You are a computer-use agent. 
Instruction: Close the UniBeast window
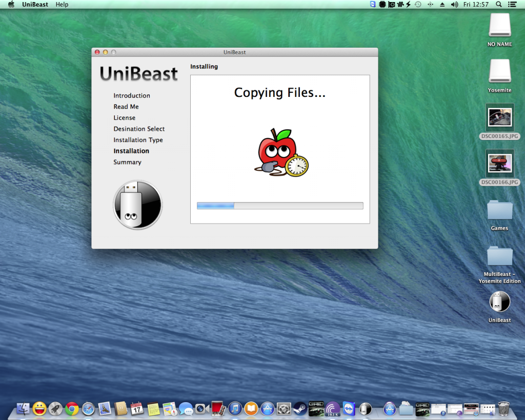(x=97, y=52)
